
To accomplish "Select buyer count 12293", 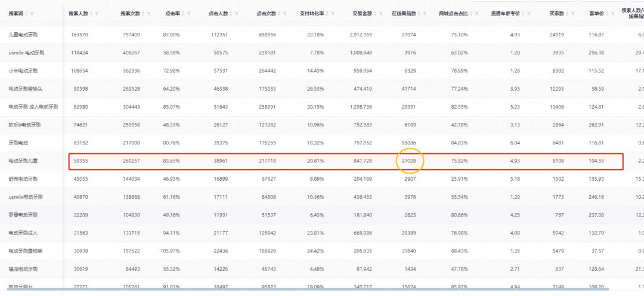I will [557, 89].
